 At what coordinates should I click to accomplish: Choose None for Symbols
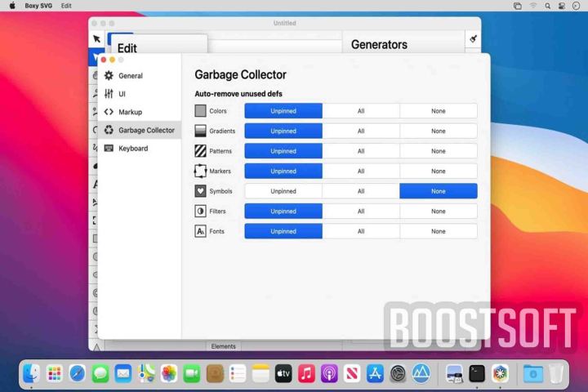point(439,191)
